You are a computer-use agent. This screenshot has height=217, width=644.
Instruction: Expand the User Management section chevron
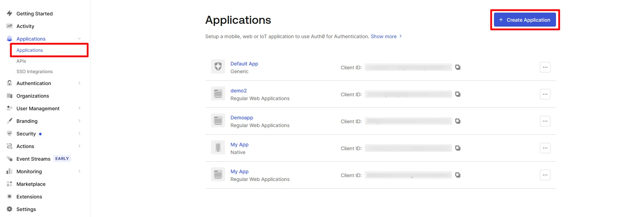pyautogui.click(x=79, y=108)
